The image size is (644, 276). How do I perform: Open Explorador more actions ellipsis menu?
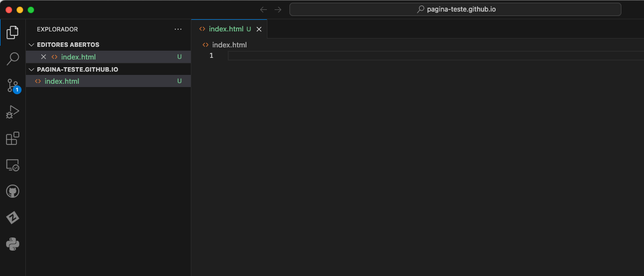[178, 29]
